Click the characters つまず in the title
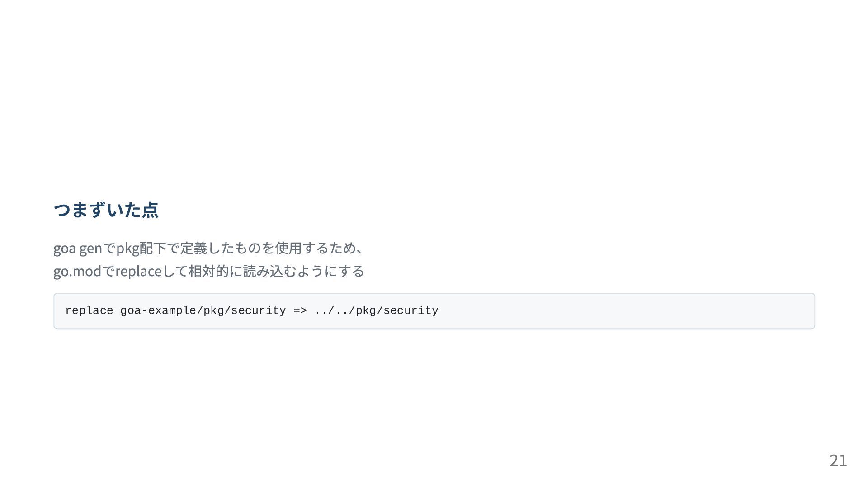The height and width of the screenshot is (488, 868). click(80, 210)
